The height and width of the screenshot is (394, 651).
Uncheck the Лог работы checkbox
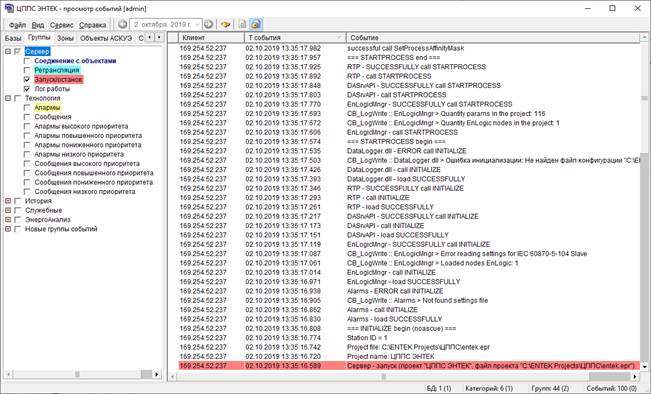click(x=27, y=89)
